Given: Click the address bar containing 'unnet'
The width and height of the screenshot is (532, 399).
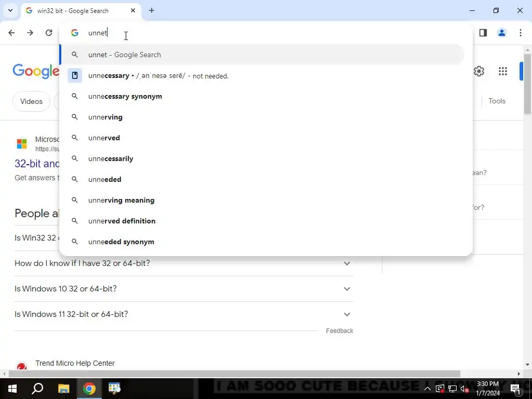Looking at the screenshot, I should (265, 33).
